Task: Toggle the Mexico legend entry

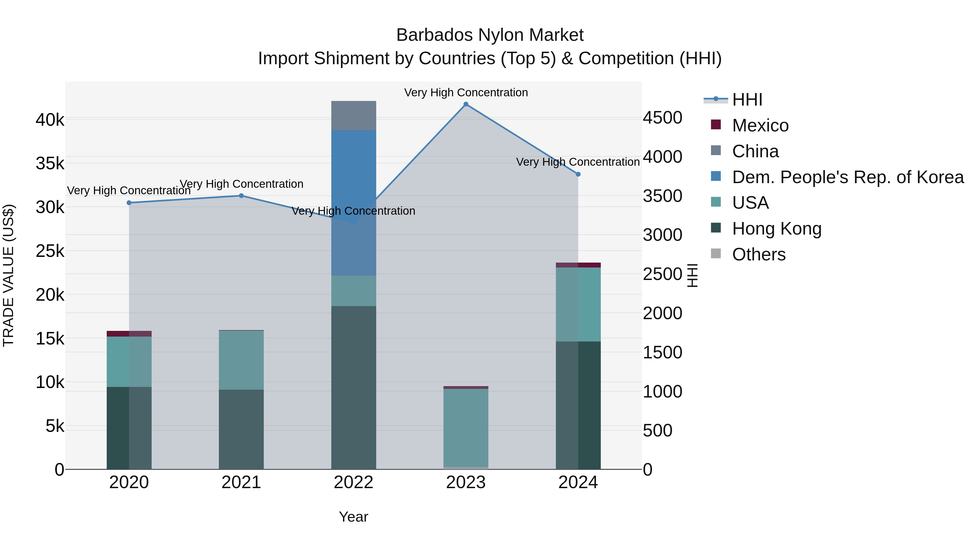Action: (749, 125)
